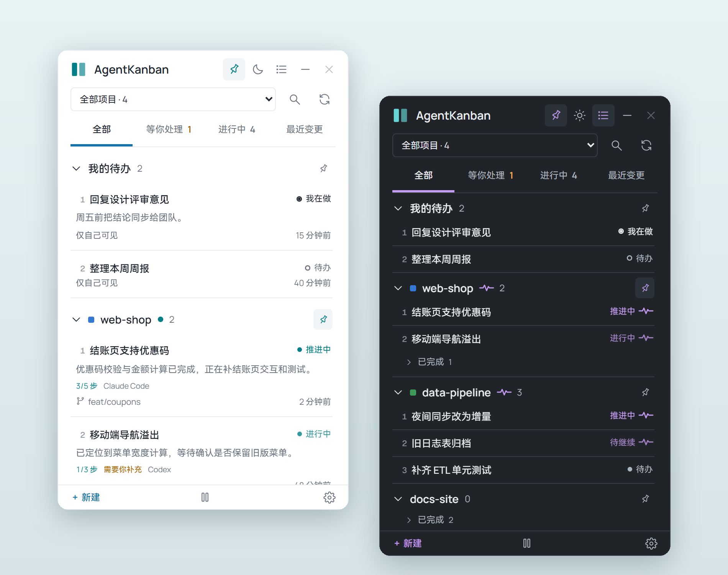Click the web-shop blue color square in light window
The width and height of the screenshot is (728, 575).
pos(91,320)
